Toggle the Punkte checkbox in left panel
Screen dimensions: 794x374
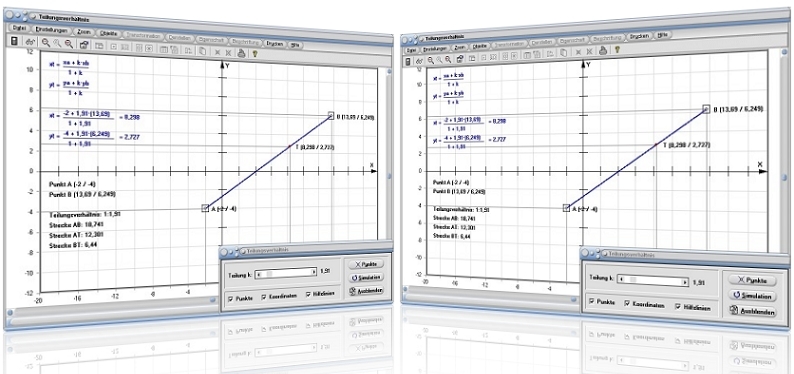pos(231,298)
